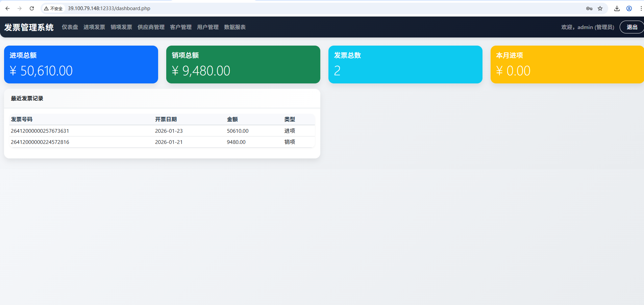Open the browser profile icon
Image resolution: width=644 pixels, height=305 pixels.
629,8
